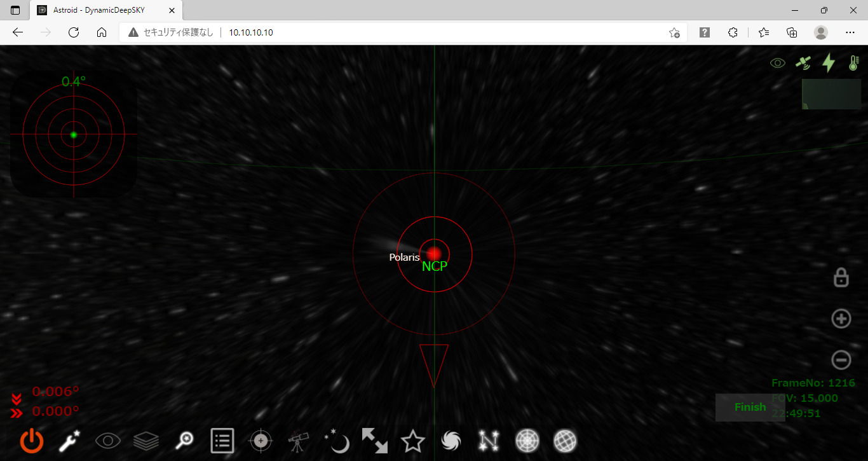Click the telescope icon
The image size is (868, 461).
(x=298, y=441)
